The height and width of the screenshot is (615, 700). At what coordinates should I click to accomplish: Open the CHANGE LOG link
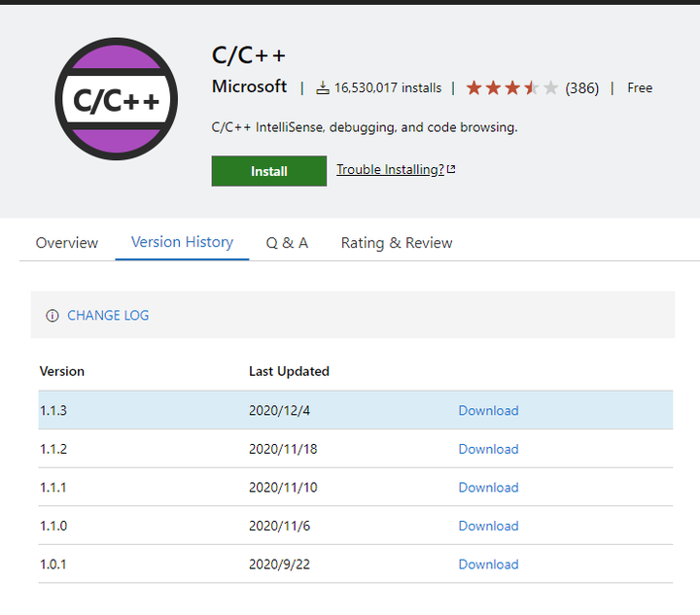[108, 316]
